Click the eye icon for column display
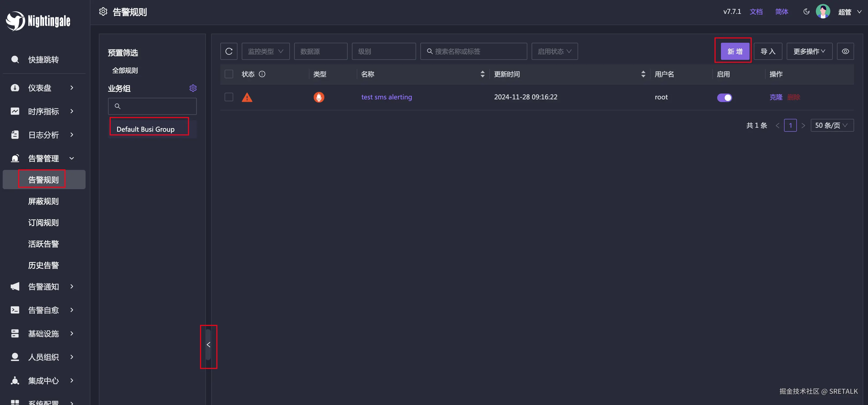 click(845, 51)
